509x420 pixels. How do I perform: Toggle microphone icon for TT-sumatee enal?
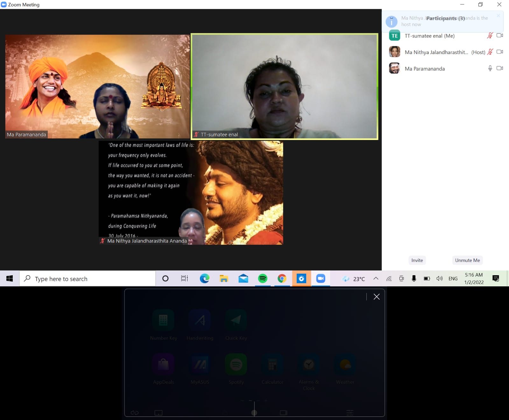click(490, 36)
